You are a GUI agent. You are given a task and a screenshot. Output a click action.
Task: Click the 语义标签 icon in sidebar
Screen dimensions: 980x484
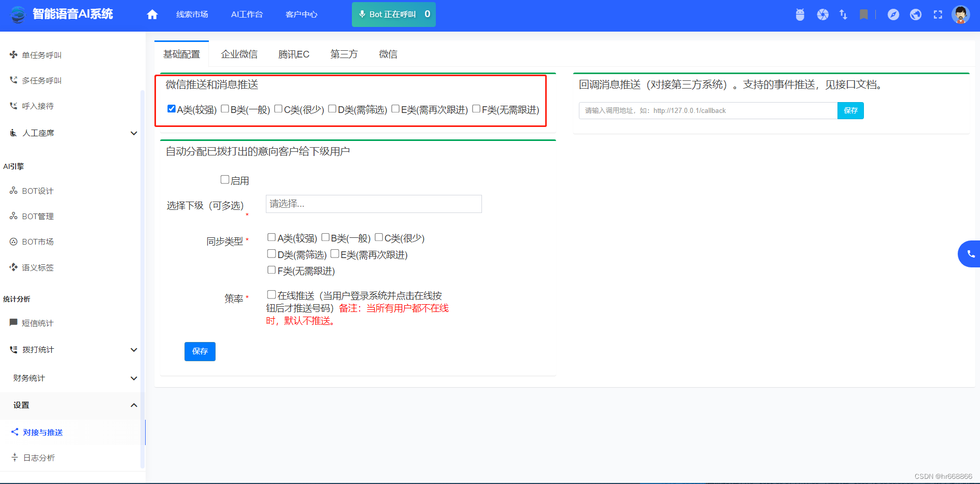click(13, 267)
